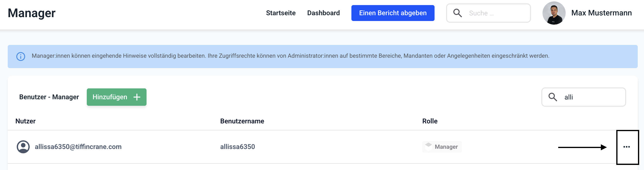Click the Manager role label text
The height and width of the screenshot is (170, 644).
pyautogui.click(x=446, y=147)
